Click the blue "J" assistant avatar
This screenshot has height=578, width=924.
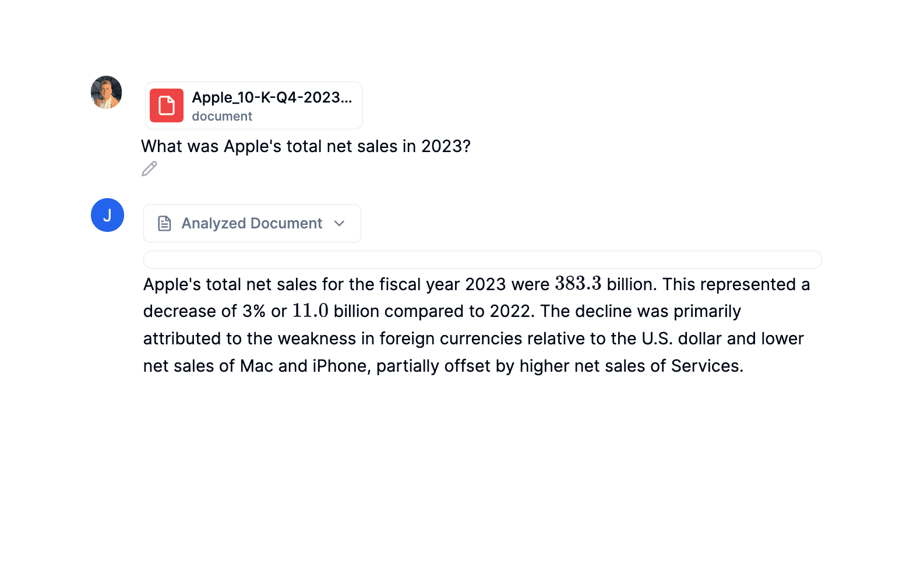coord(107,215)
